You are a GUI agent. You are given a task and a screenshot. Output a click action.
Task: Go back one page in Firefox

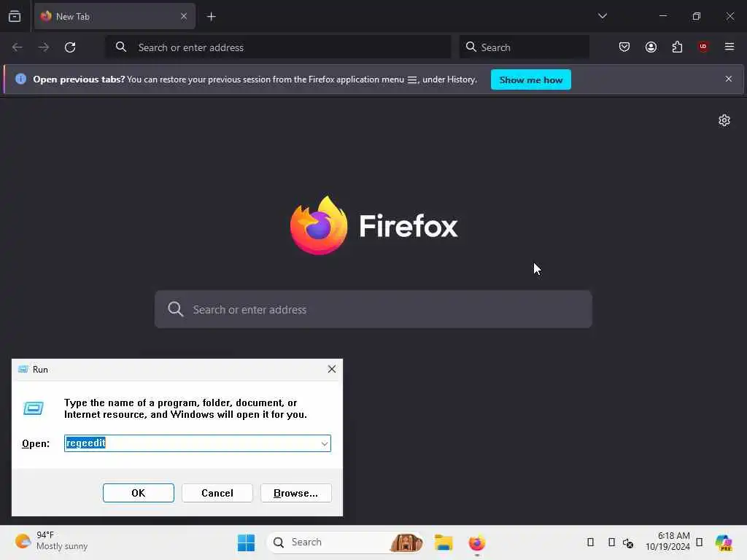pos(18,47)
